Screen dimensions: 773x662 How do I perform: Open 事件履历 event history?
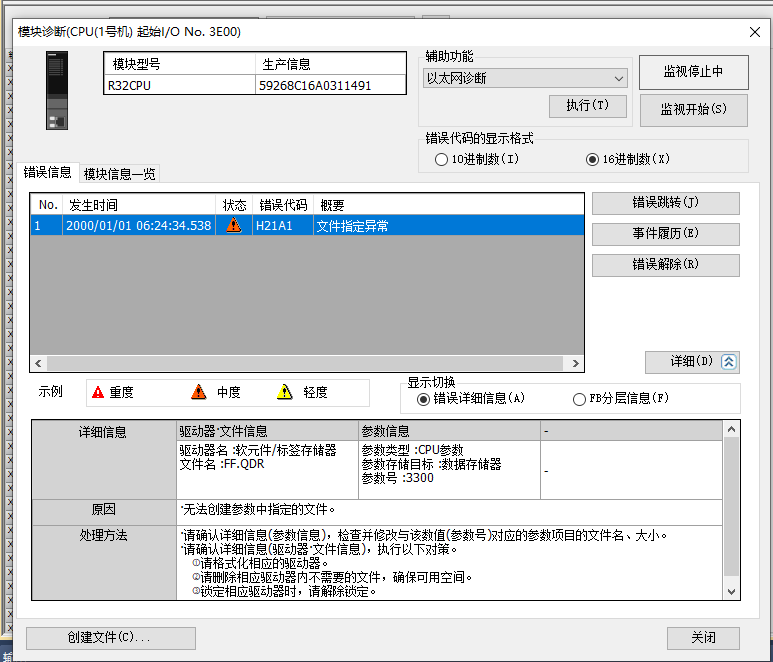(x=665, y=234)
